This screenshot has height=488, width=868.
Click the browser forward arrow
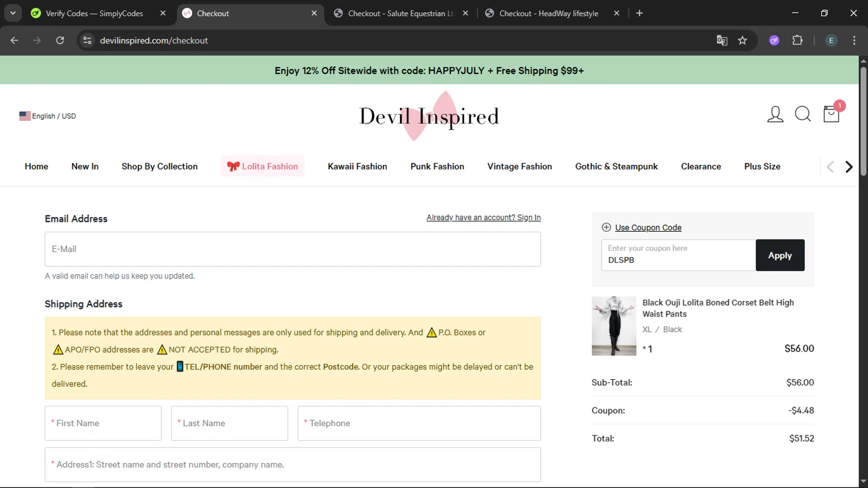[37, 41]
